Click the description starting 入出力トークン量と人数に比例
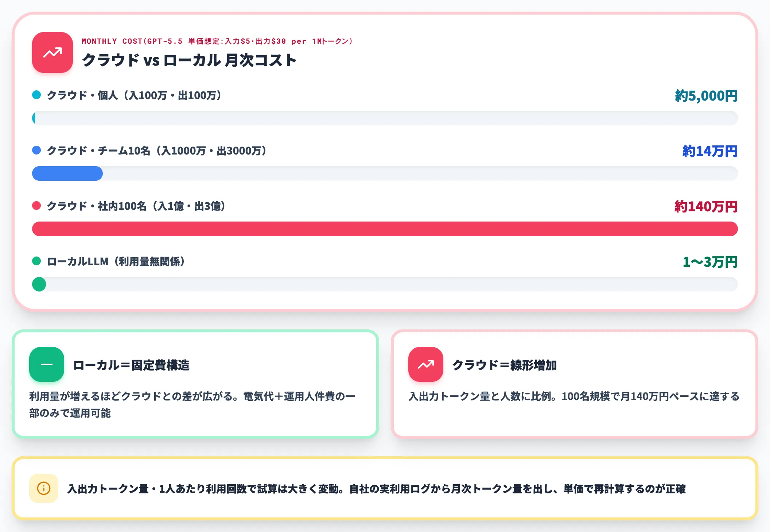770x532 pixels. click(x=574, y=396)
